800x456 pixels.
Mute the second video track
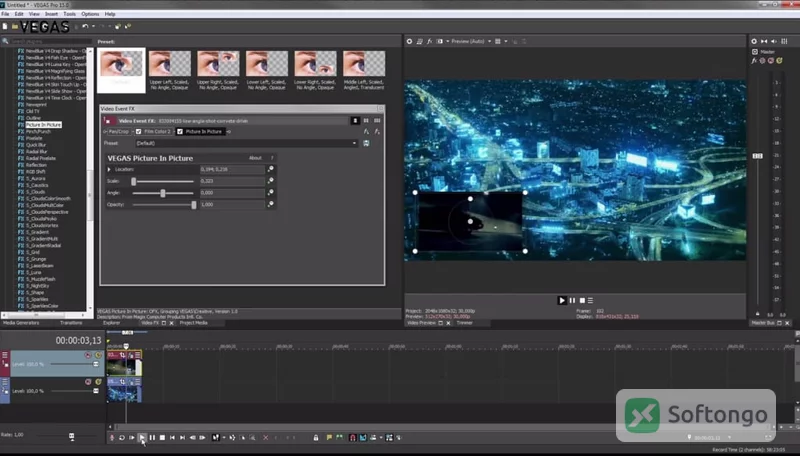(x=88, y=382)
